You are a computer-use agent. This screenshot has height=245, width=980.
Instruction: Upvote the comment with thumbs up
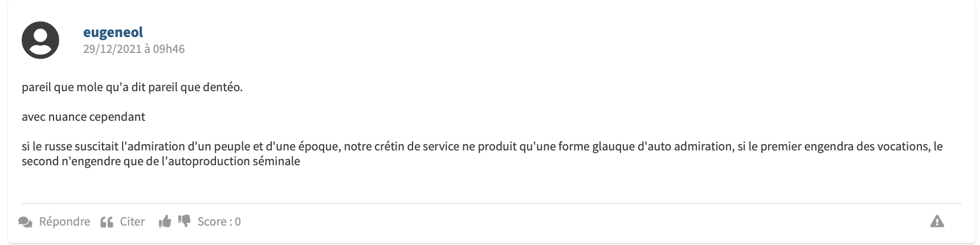(165, 222)
